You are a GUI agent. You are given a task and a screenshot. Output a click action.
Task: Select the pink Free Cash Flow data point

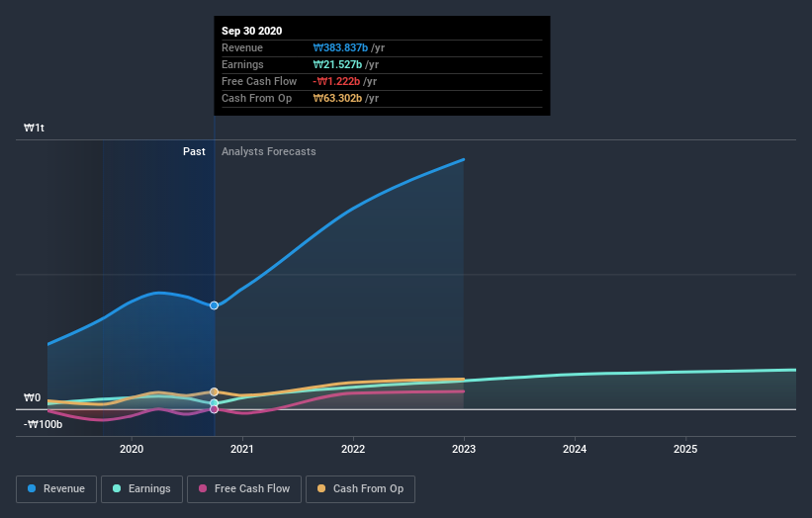click(214, 409)
